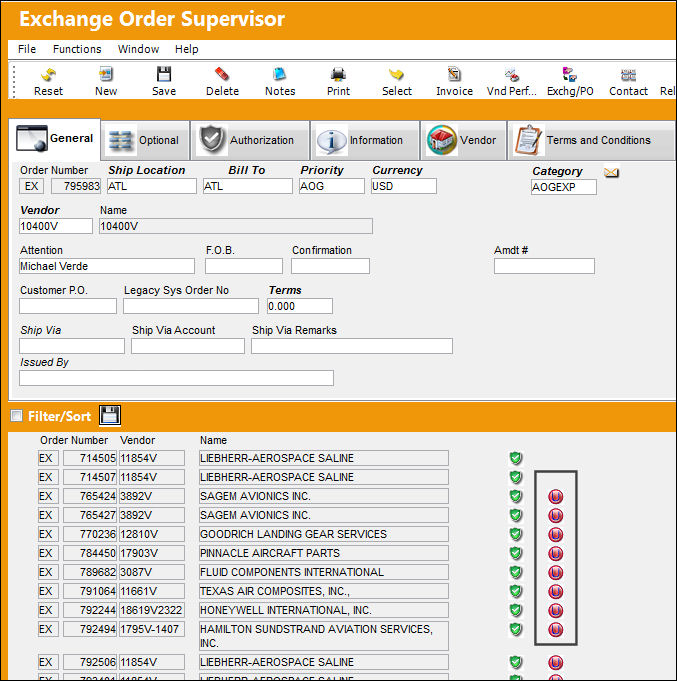The height and width of the screenshot is (681, 677).
Task: Click green shield for order 784450
Action: coord(515,553)
